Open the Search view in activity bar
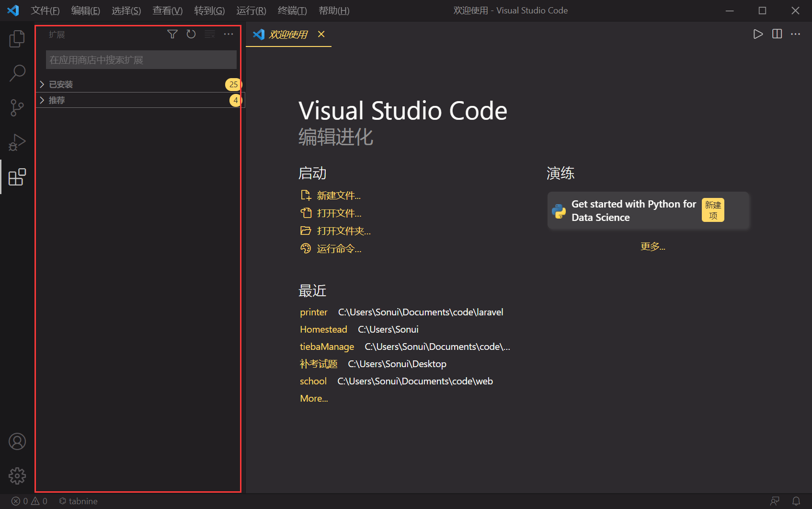 click(17, 73)
